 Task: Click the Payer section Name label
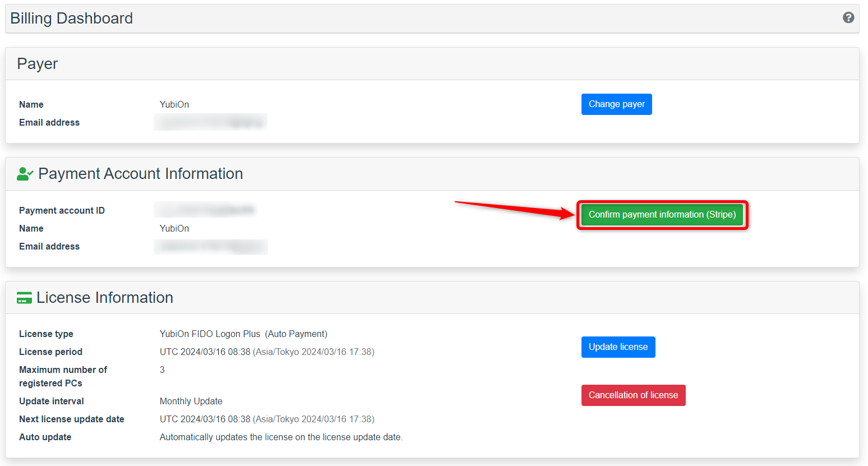(x=31, y=104)
